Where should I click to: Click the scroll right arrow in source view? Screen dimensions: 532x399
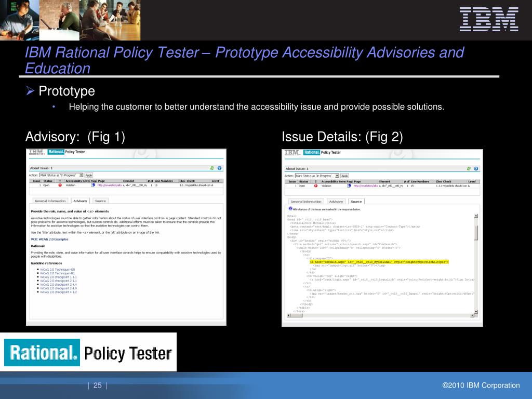point(472,315)
